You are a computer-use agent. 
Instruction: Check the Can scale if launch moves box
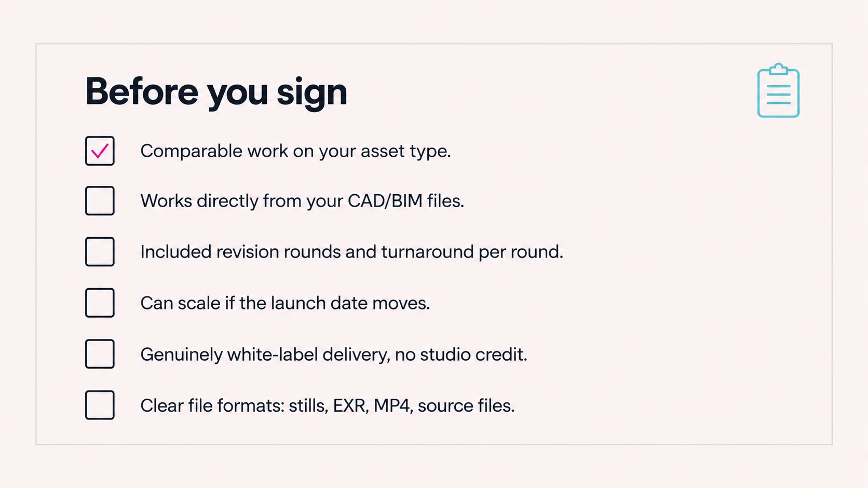point(100,303)
